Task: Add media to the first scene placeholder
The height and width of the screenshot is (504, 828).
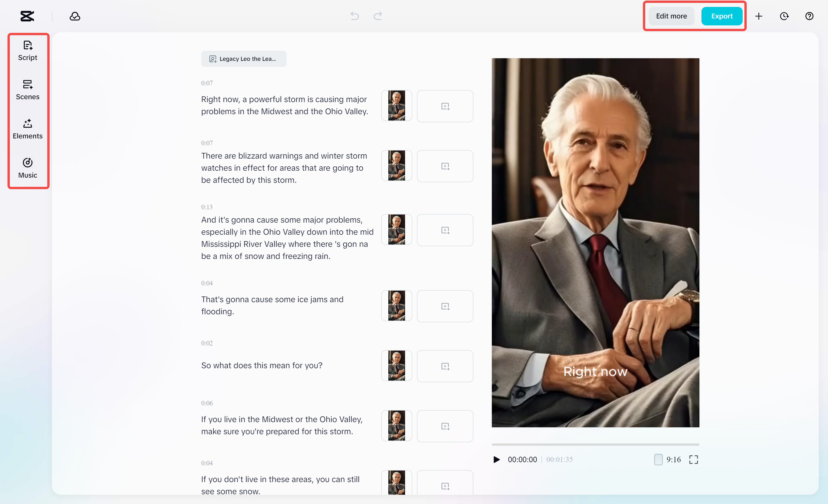Action: pos(445,106)
